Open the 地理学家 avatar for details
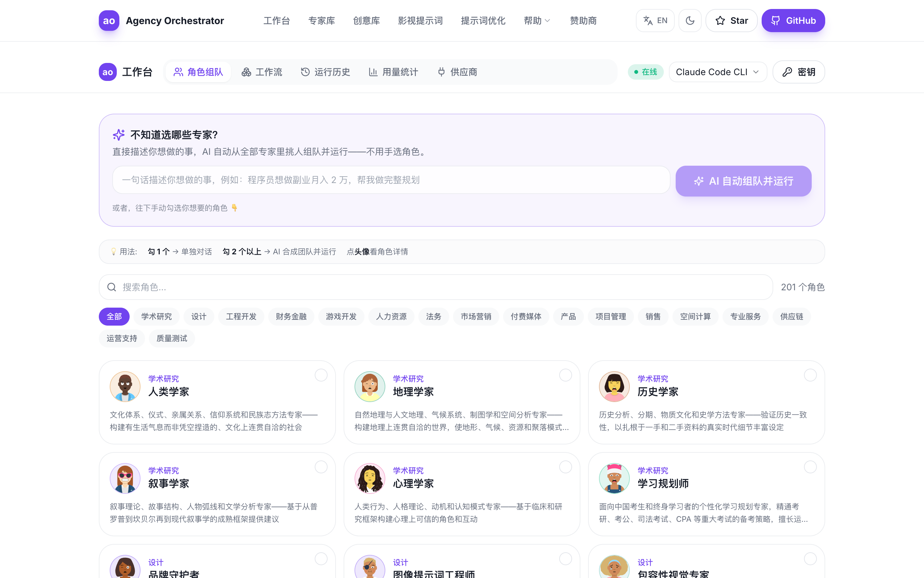This screenshot has width=924, height=578. click(x=370, y=387)
